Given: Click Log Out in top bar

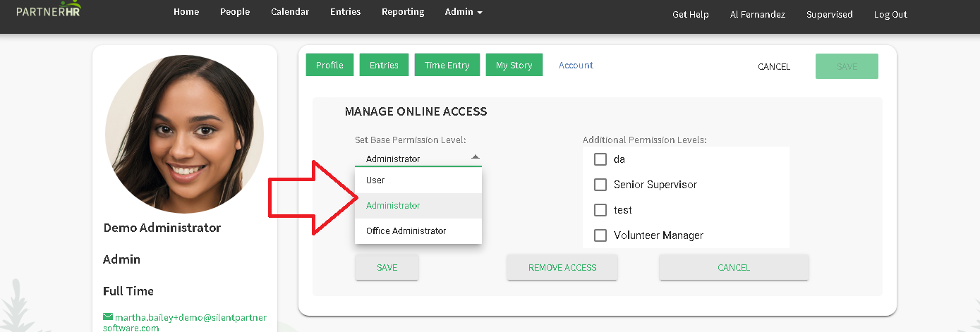Looking at the screenshot, I should click(890, 14).
